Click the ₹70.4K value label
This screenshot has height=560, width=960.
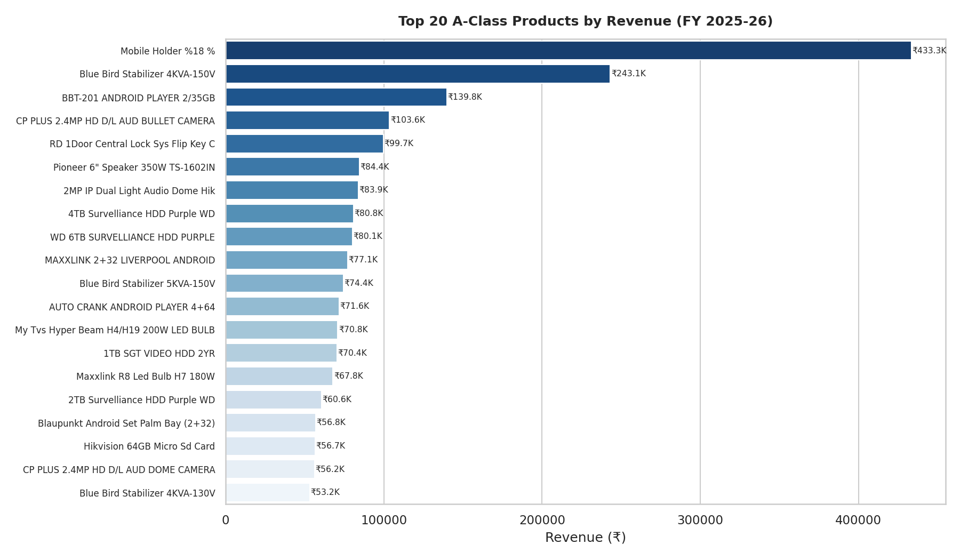click(352, 353)
